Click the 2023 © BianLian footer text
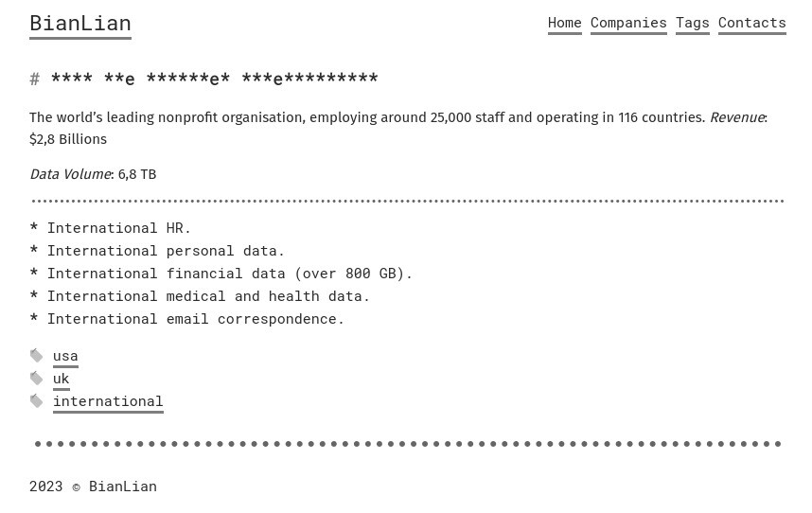 (93, 486)
